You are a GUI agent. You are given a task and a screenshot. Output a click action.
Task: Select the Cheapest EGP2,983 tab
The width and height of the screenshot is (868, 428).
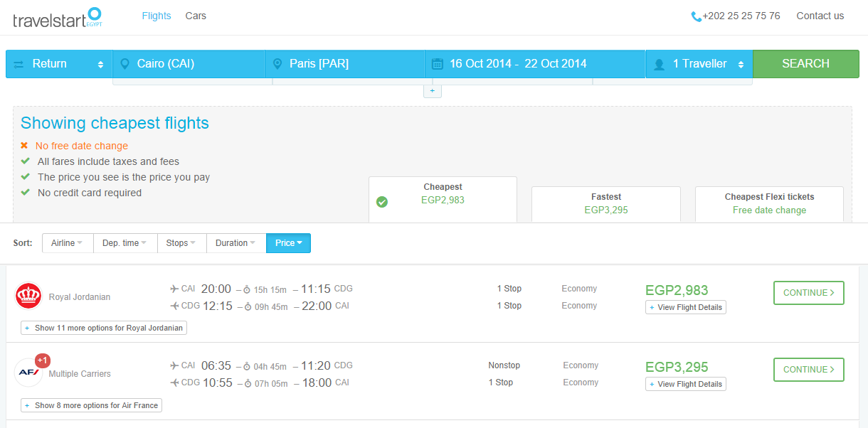(x=443, y=199)
